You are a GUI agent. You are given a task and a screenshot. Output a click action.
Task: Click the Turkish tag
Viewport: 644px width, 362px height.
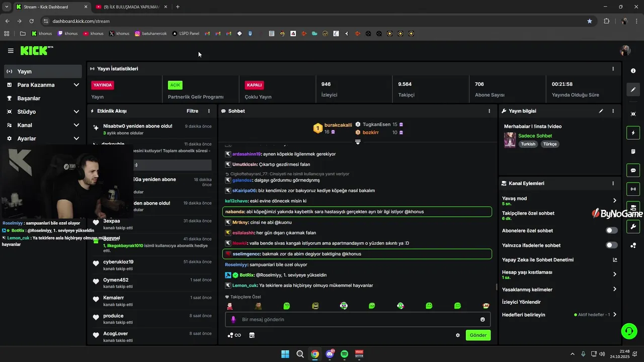pos(528,144)
